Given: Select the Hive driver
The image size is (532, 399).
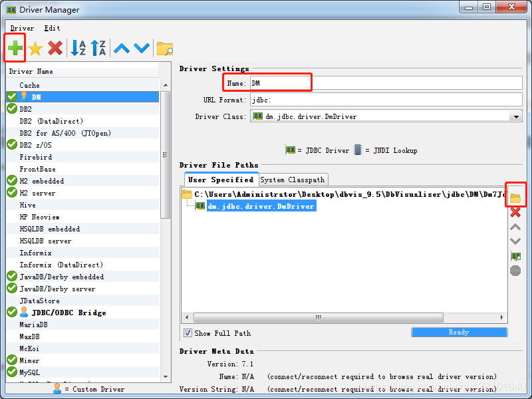Looking at the screenshot, I should point(82,205).
